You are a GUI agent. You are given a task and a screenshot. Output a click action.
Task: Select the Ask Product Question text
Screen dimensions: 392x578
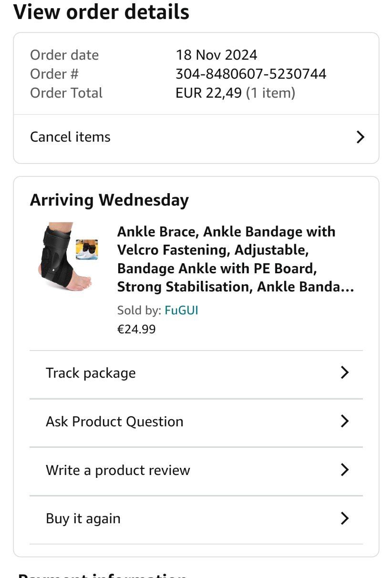pyautogui.click(x=114, y=422)
